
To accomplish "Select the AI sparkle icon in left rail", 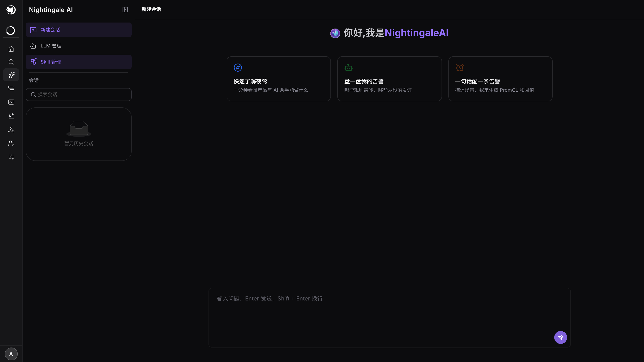I will tap(11, 75).
